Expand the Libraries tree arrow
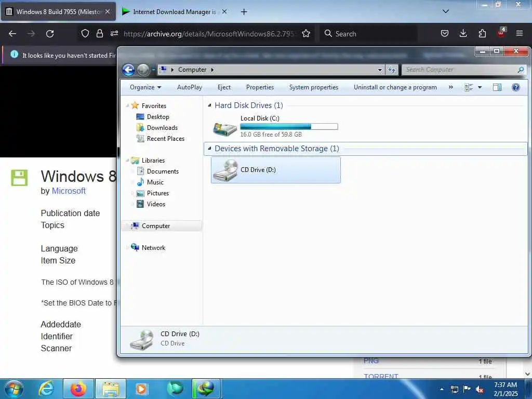532x399 pixels. [x=127, y=161]
